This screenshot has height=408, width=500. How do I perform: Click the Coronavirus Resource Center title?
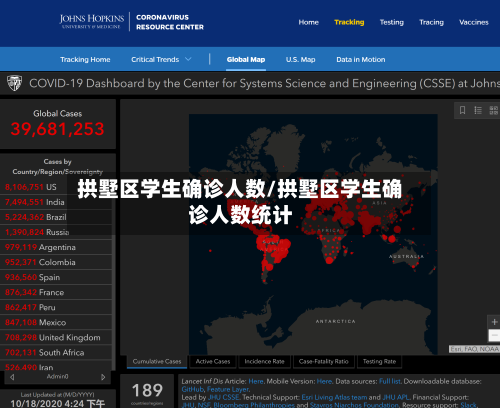170,22
